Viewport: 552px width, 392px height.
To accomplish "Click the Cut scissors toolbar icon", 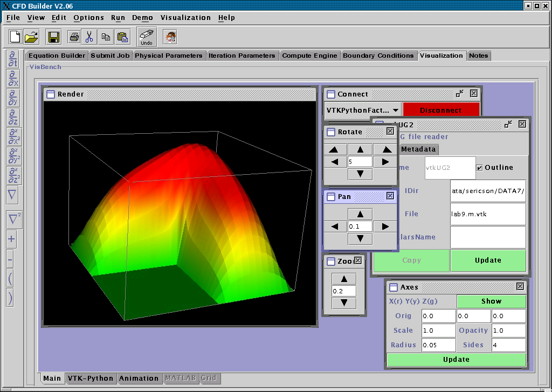I will click(x=89, y=37).
